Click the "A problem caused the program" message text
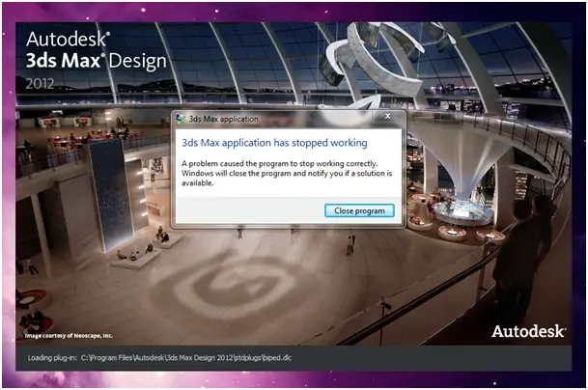588x390 pixels. (287, 173)
